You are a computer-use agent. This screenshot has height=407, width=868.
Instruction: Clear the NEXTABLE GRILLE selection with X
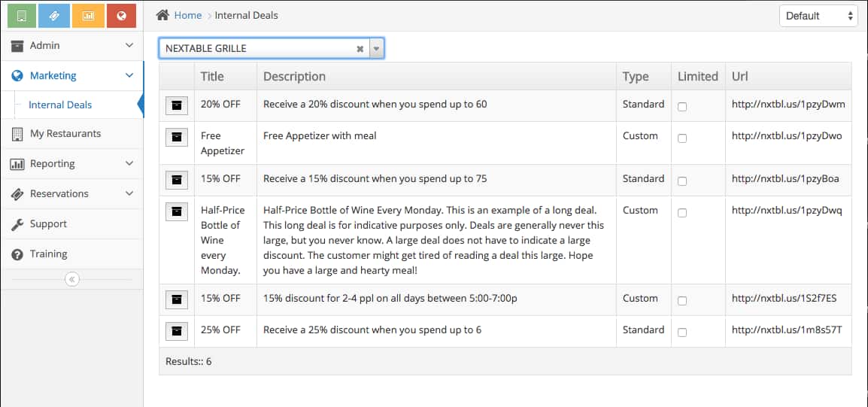360,49
